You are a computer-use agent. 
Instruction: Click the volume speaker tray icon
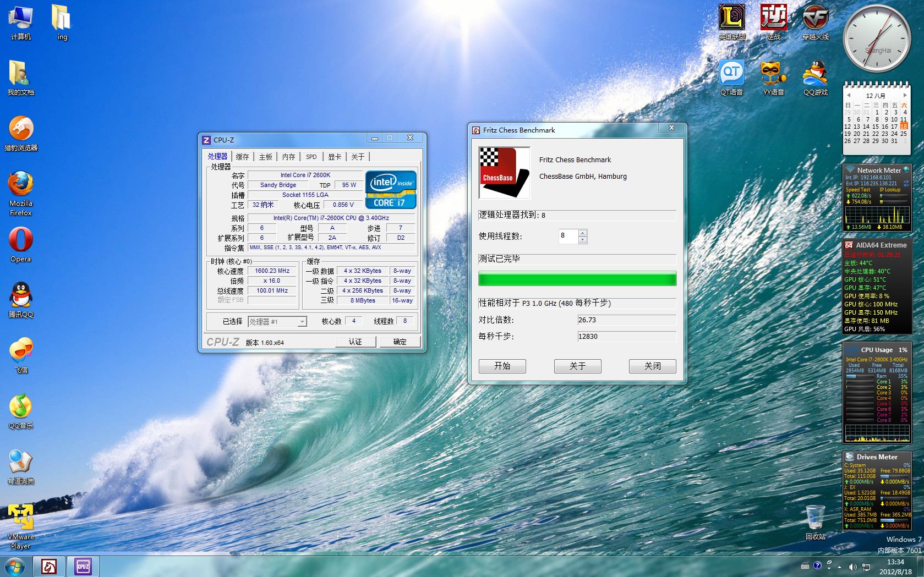tap(852, 567)
